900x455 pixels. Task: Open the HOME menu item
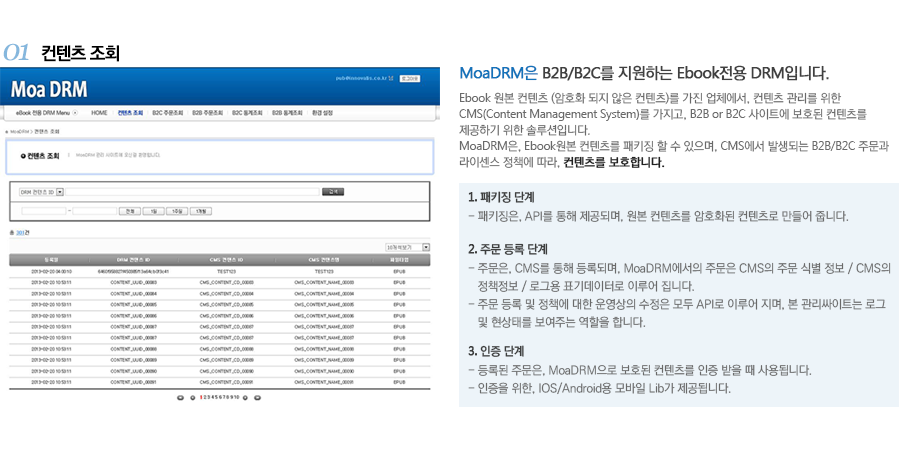click(99, 113)
